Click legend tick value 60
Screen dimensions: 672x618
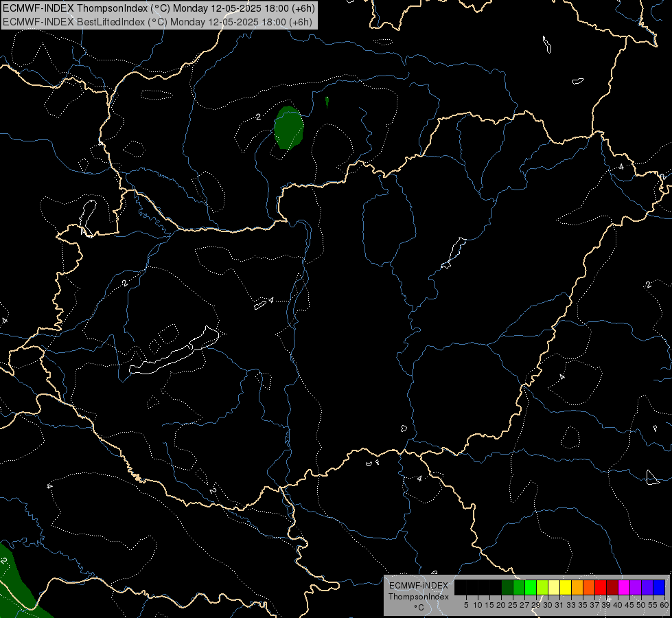click(x=664, y=605)
